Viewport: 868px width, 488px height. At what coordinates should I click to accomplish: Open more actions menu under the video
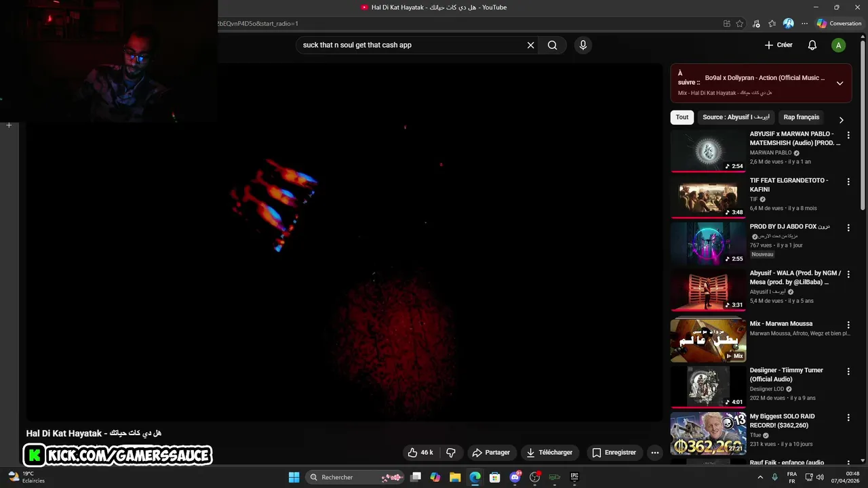[x=654, y=453]
